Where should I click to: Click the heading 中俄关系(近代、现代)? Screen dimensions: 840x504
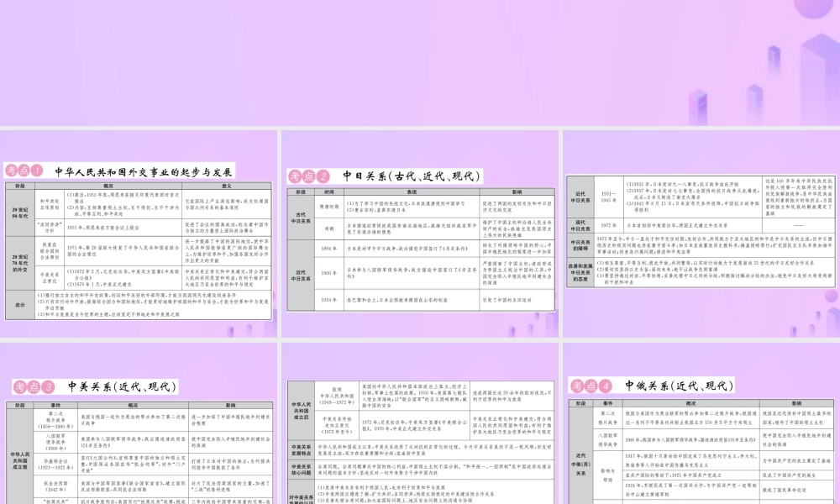(x=679, y=385)
